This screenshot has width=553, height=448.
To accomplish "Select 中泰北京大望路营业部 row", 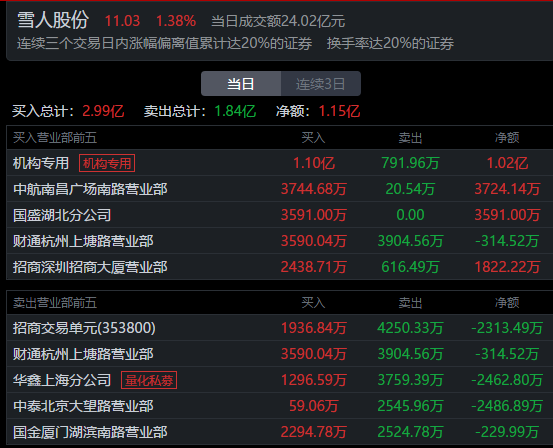I will [x=280, y=406].
